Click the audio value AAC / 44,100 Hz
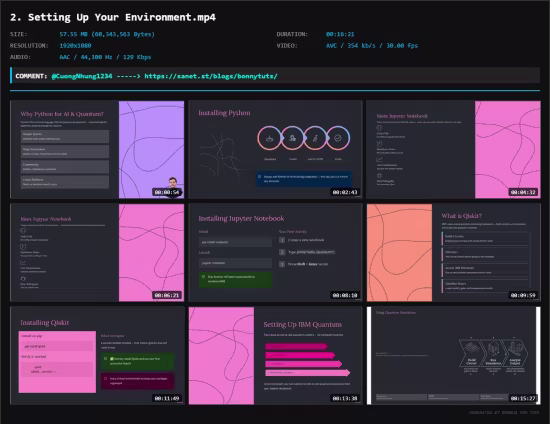550x424 pixels. click(105, 57)
